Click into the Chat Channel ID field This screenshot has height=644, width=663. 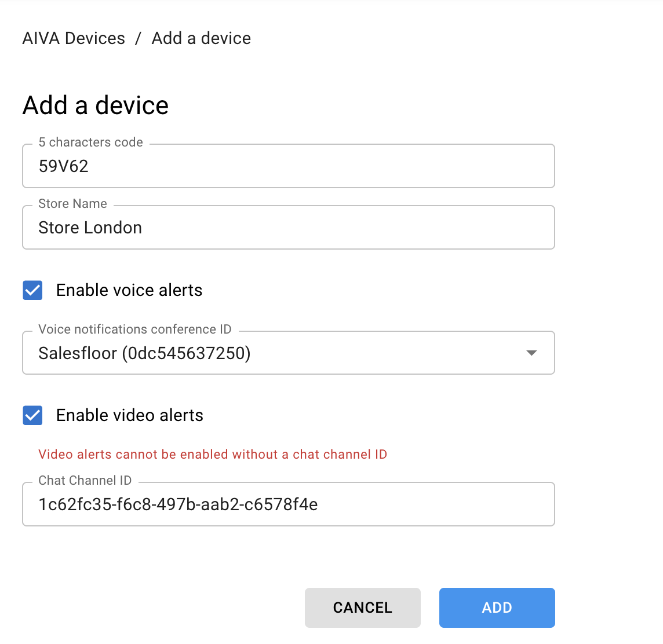pyautogui.click(x=288, y=504)
